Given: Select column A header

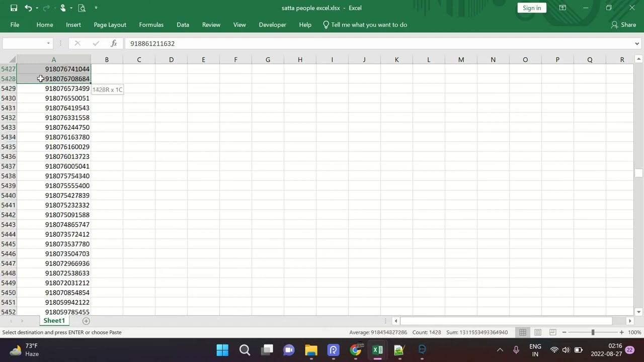Looking at the screenshot, I should pyautogui.click(x=54, y=60).
